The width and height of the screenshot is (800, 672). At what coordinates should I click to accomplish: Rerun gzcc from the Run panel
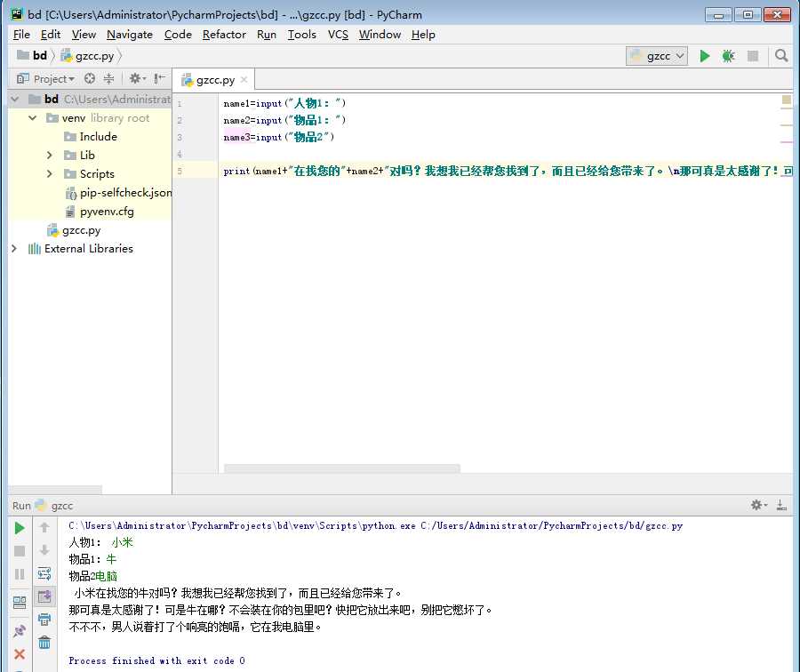click(x=20, y=528)
